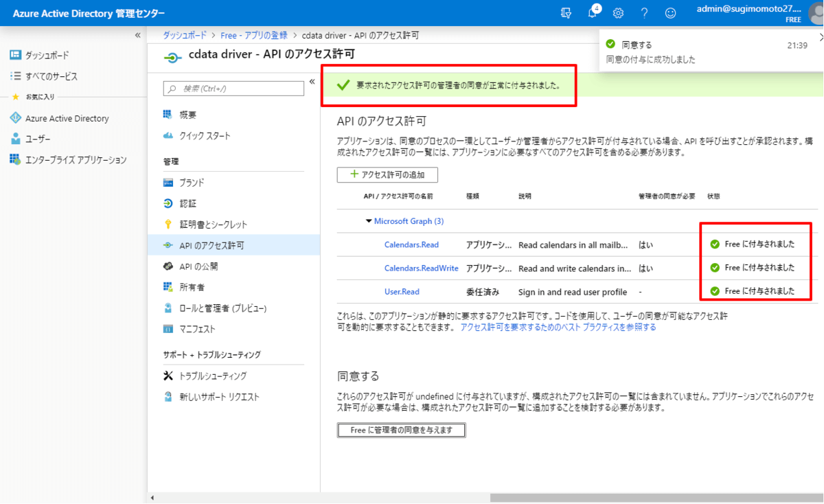Open the Calendars.Read permission link
The width and height of the screenshot is (824, 504).
tap(411, 244)
